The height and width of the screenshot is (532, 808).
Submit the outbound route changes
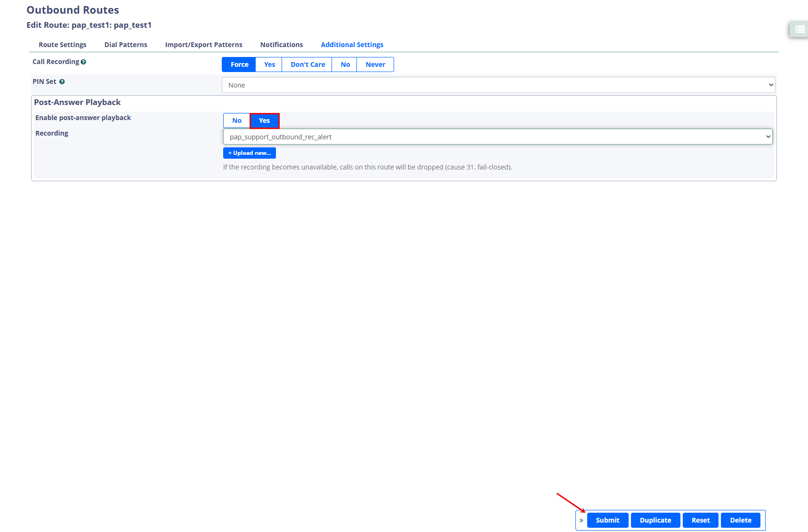pos(607,520)
